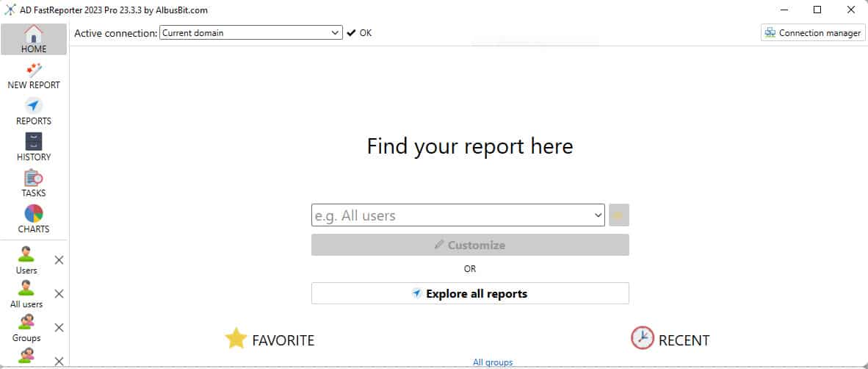
Task: Click the RECENT clock icon
Action: coord(642,338)
